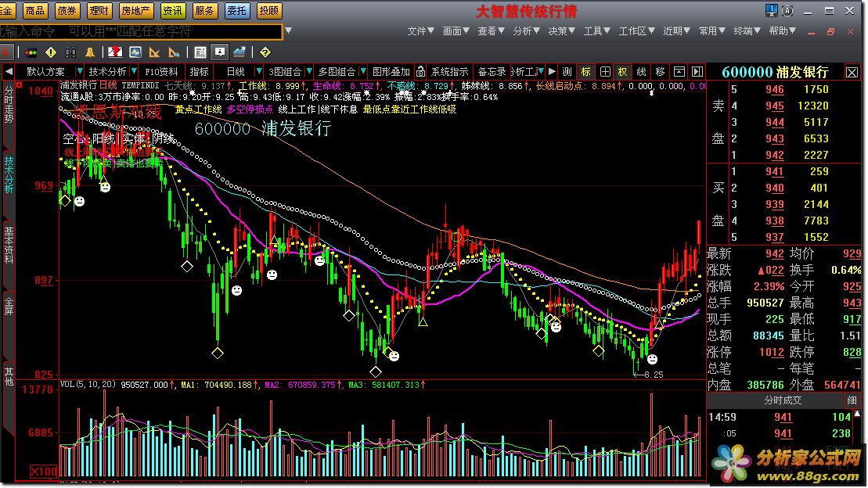The width and height of the screenshot is (868, 488).
Task: Click the 债券 category button
Action: click(67, 10)
